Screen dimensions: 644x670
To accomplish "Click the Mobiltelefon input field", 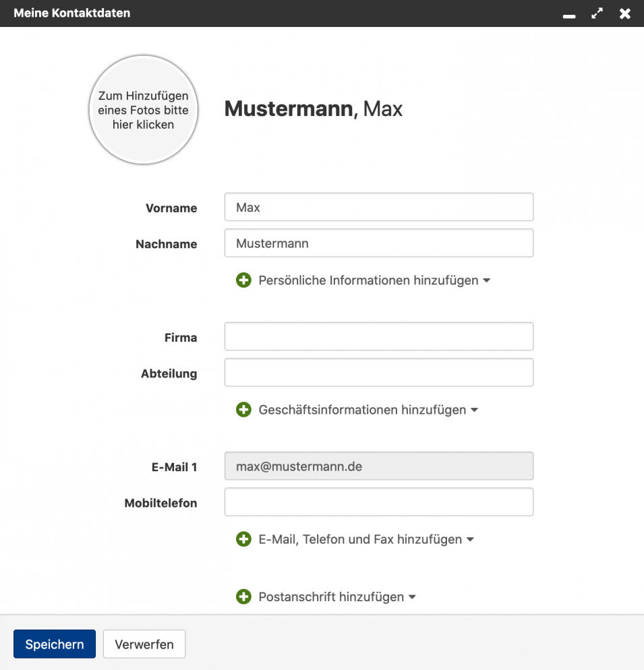I will (378, 501).
